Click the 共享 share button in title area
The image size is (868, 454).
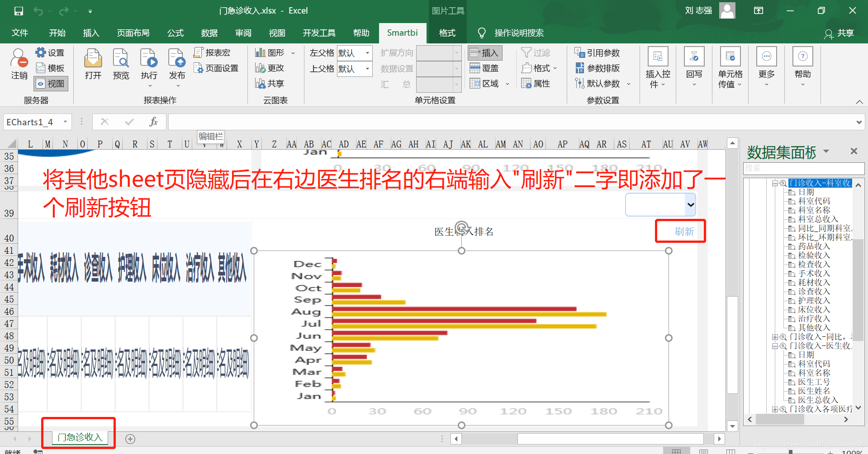(839, 33)
